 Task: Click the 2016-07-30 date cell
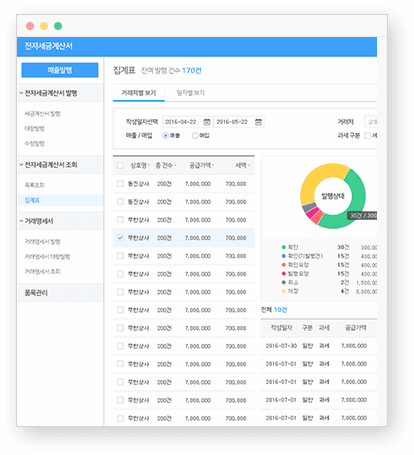tap(281, 346)
